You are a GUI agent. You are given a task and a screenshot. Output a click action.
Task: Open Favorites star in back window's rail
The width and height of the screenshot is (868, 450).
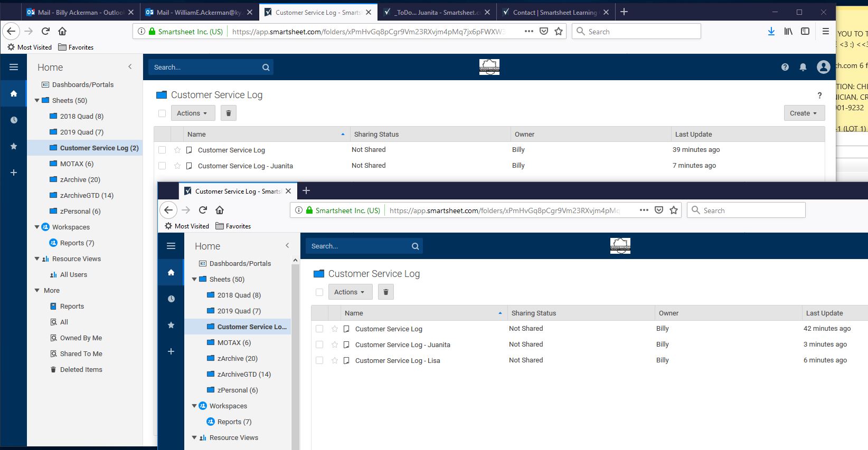[x=14, y=146]
